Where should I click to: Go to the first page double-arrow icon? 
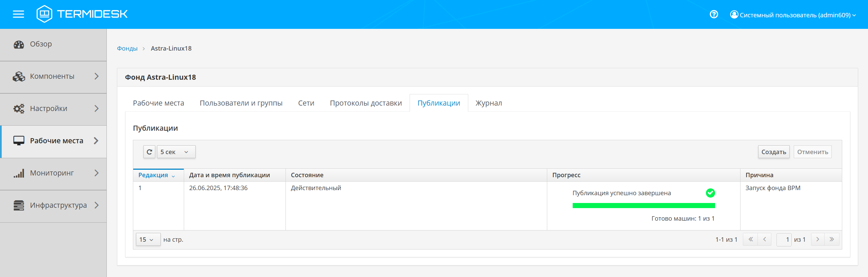[x=750, y=239]
